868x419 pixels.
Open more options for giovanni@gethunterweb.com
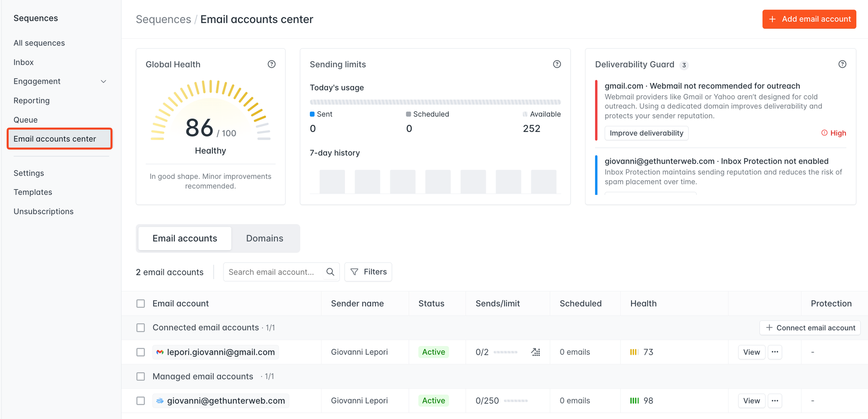(x=775, y=401)
